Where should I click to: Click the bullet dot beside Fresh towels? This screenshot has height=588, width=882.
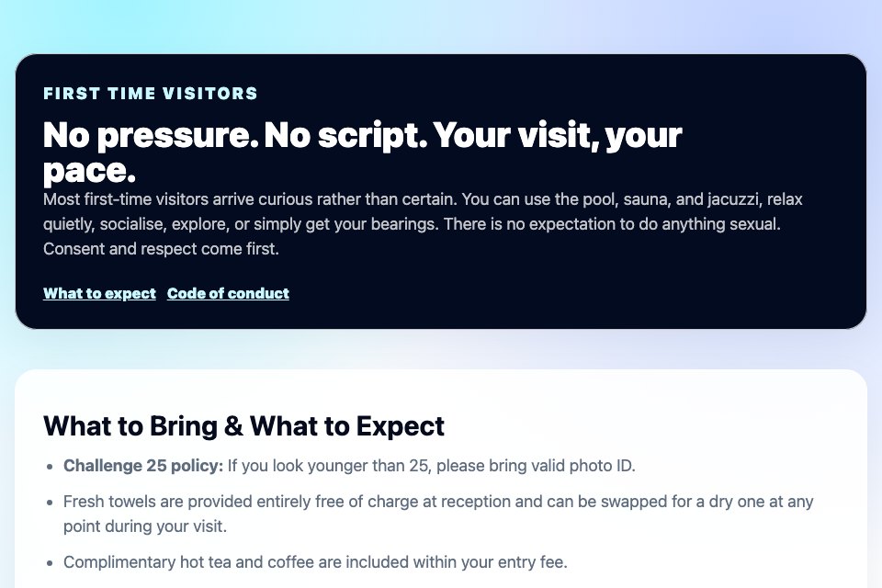point(50,502)
